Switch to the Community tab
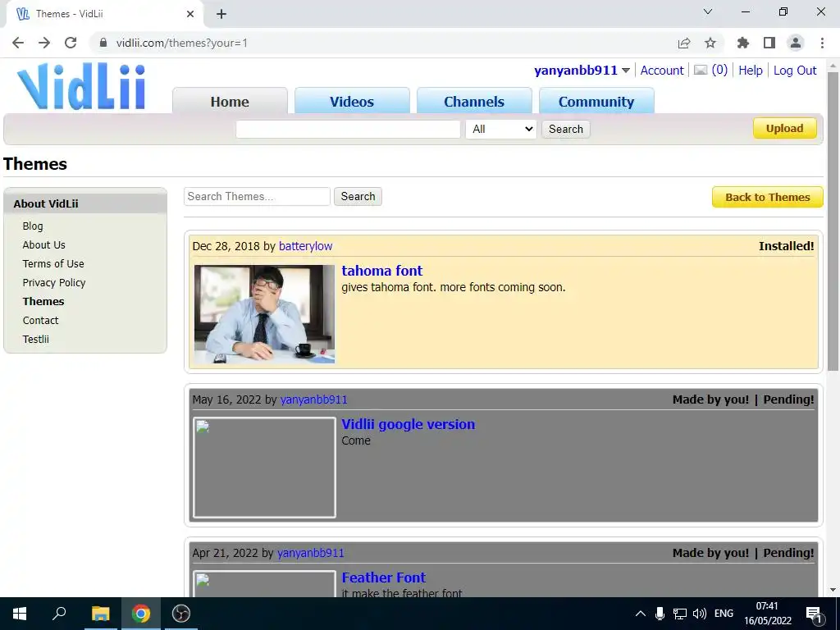Image resolution: width=840 pixels, height=630 pixels. (x=596, y=101)
